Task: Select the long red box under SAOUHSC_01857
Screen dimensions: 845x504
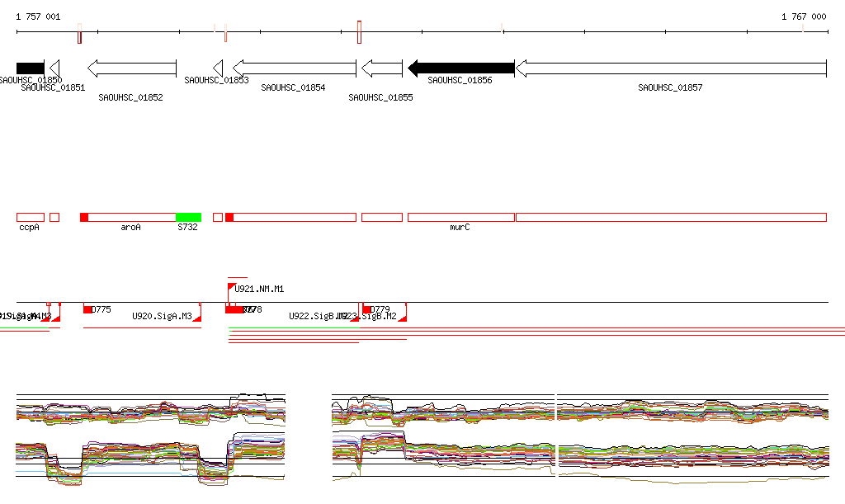Action: (671, 218)
